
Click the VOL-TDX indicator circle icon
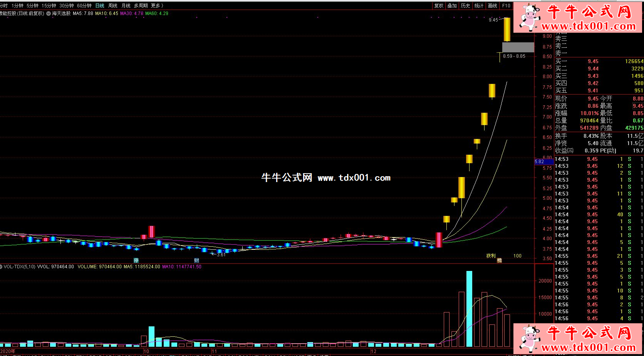pyautogui.click(x=1, y=267)
